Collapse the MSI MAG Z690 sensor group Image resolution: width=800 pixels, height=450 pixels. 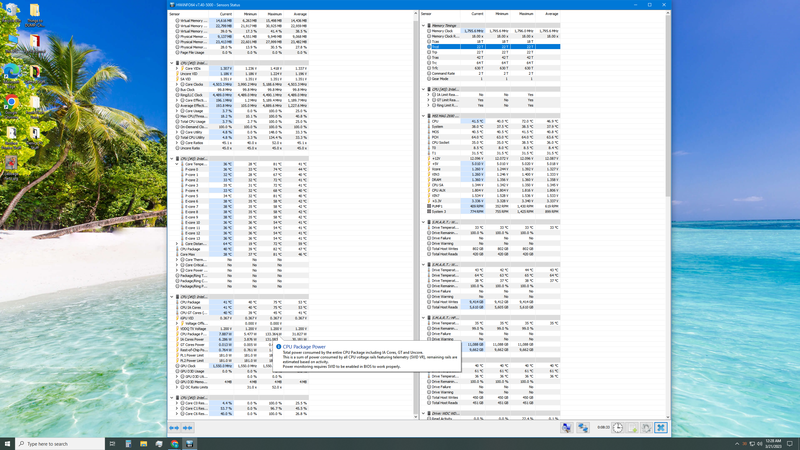click(x=423, y=116)
